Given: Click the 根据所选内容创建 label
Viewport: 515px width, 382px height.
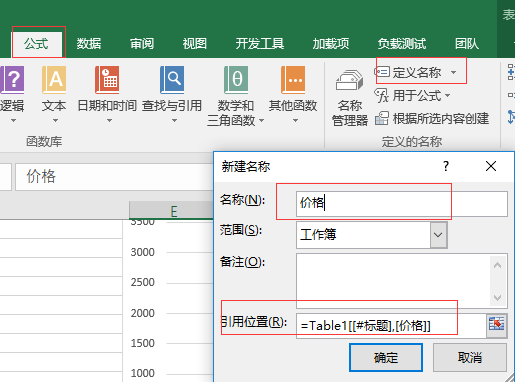Looking at the screenshot, I should tap(441, 119).
